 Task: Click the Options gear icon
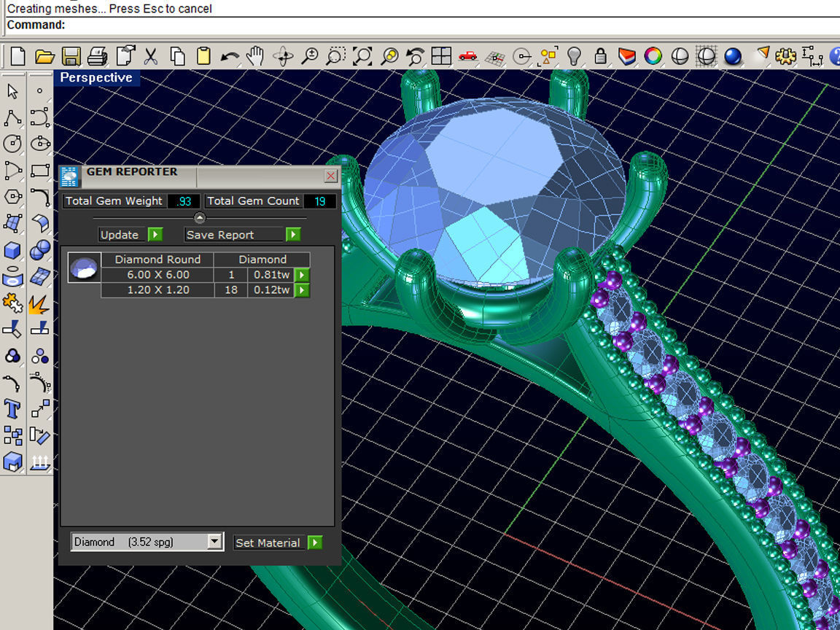coord(785,55)
